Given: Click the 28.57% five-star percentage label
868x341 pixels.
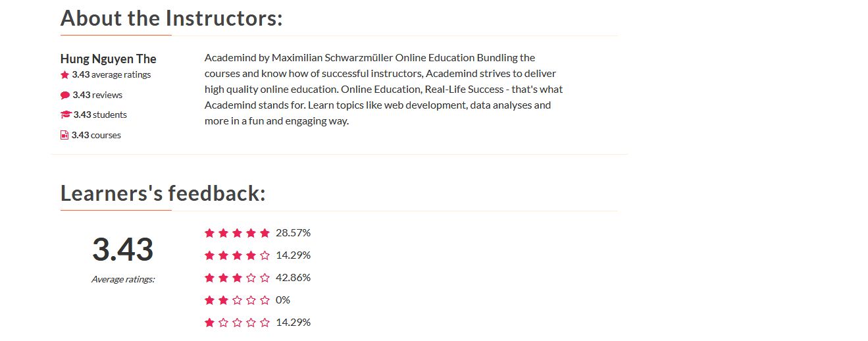Looking at the screenshot, I should pos(294,233).
